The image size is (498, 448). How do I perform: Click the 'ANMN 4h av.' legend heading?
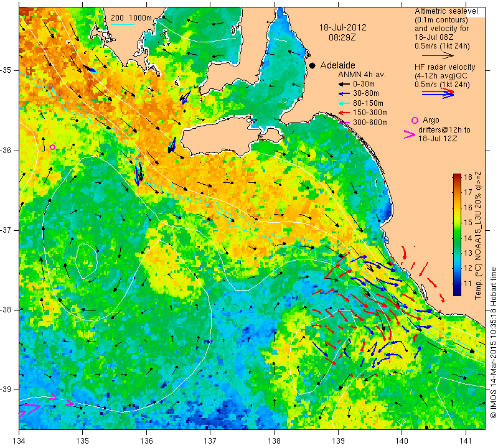click(x=362, y=75)
